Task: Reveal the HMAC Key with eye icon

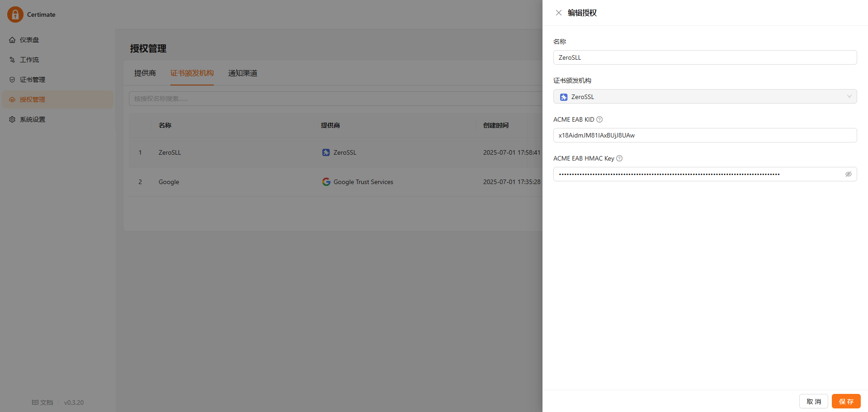Action: tap(849, 174)
